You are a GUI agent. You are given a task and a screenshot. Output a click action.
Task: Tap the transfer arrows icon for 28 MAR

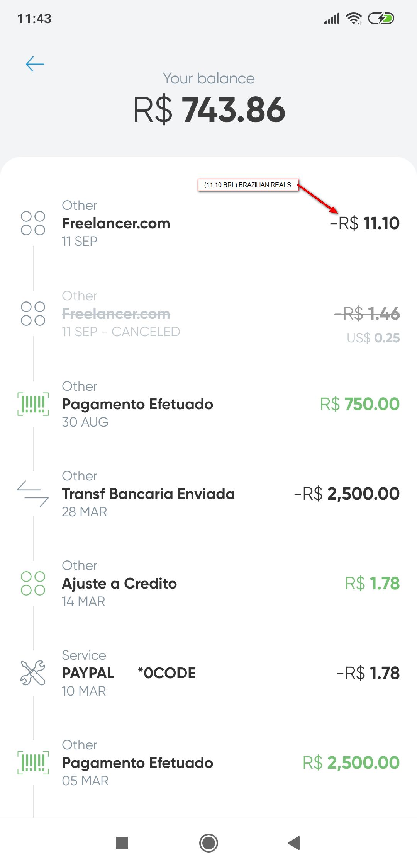tap(33, 494)
